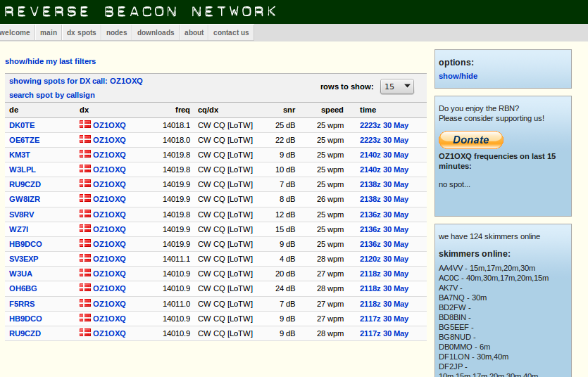Open spotter WZ7I callsign link
The image size is (588, 377).
tap(19, 229)
